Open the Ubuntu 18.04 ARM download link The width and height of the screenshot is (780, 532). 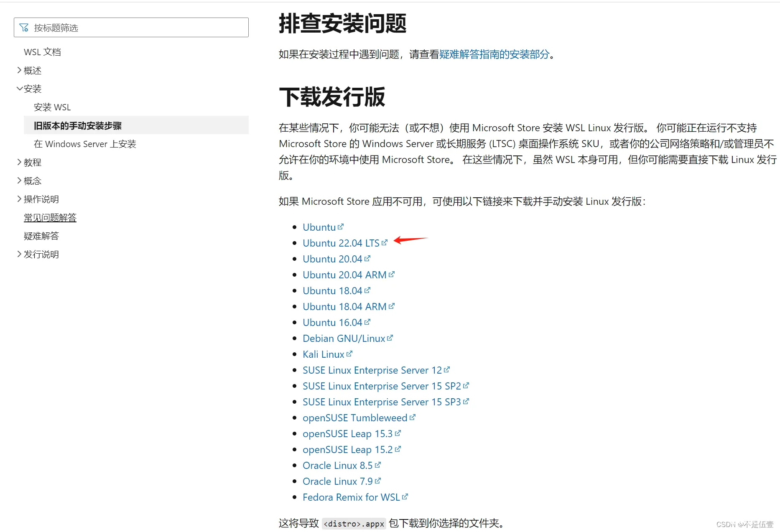344,306
